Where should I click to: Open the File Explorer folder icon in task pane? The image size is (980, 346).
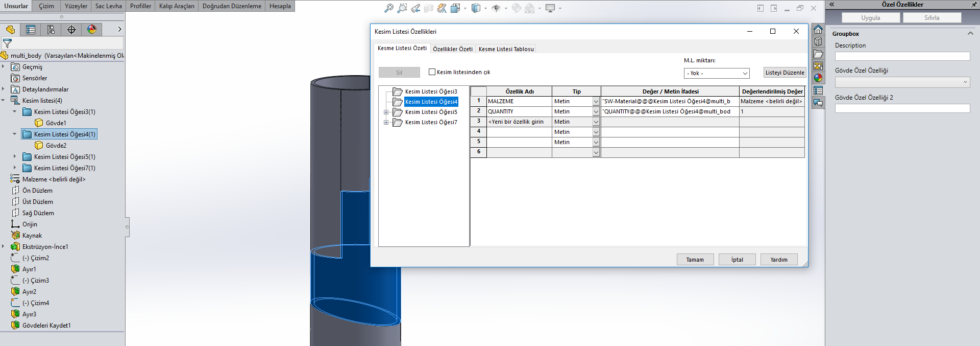point(818,54)
